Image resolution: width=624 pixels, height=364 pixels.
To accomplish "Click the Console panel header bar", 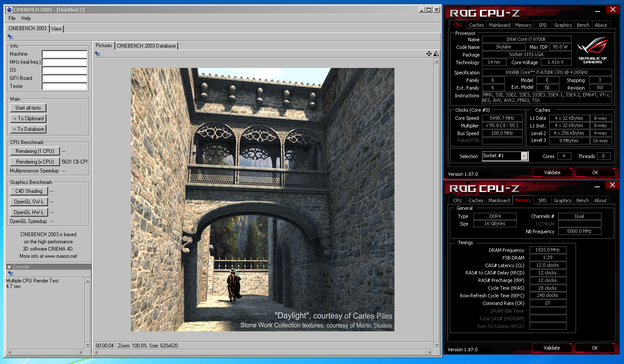I will click(x=48, y=267).
